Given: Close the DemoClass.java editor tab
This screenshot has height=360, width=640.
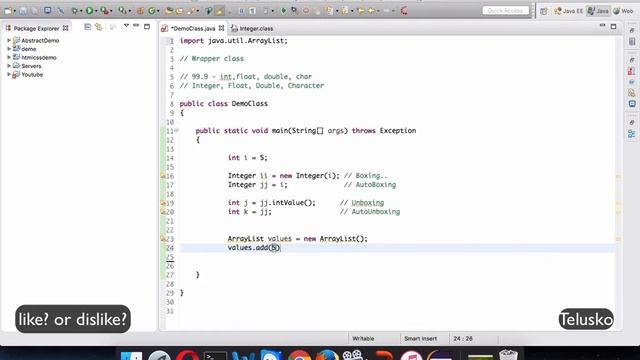Looking at the screenshot, I should click(221, 28).
